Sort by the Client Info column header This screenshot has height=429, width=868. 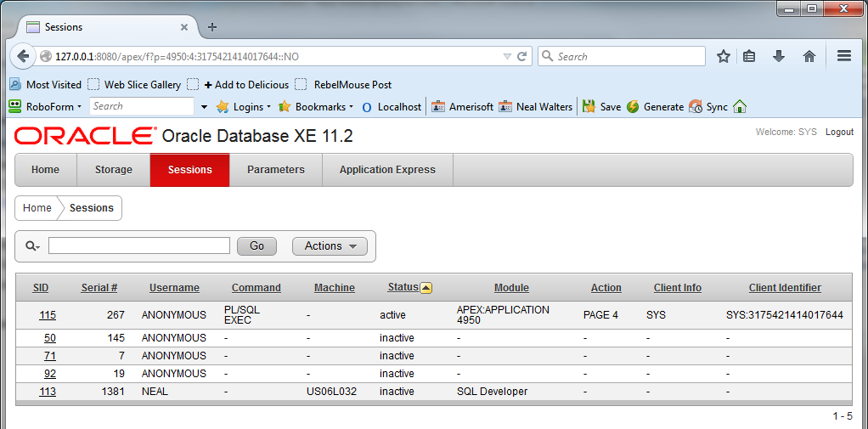pos(678,288)
